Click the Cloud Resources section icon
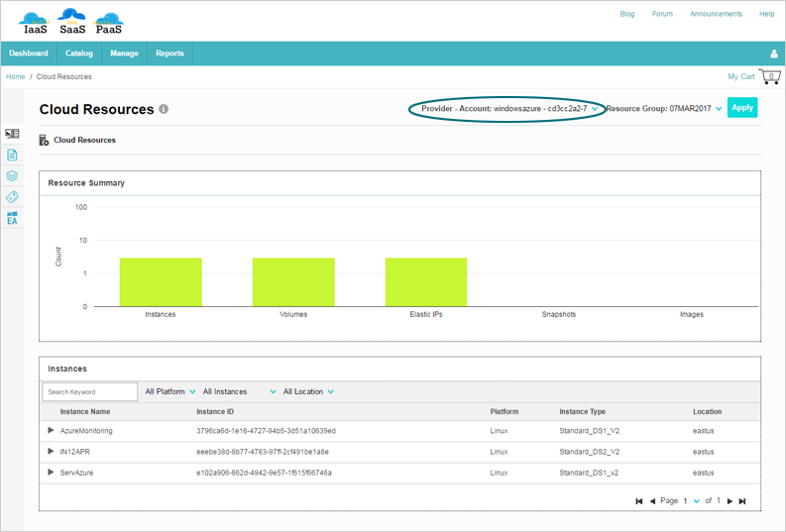Image resolution: width=786 pixels, height=532 pixels. tap(44, 141)
